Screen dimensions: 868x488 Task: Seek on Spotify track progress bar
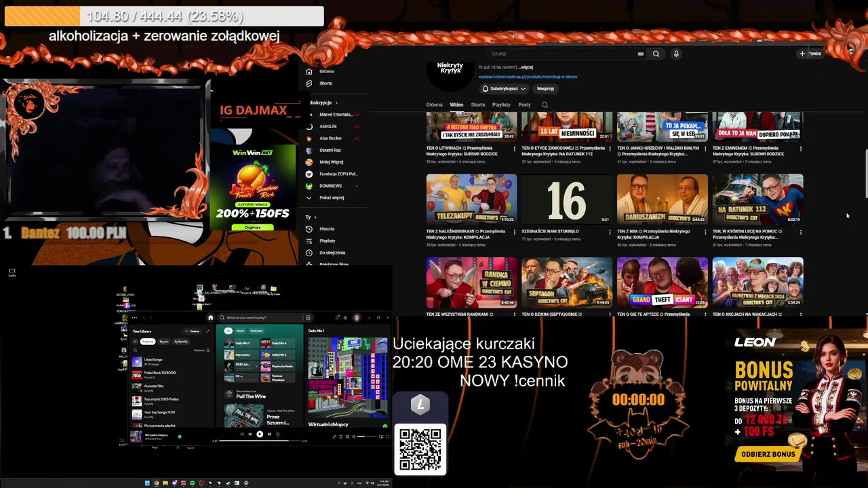(x=260, y=441)
